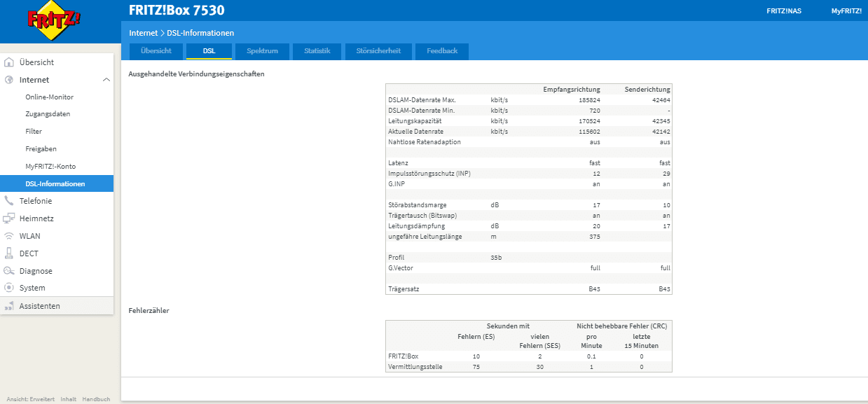Image resolution: width=868 pixels, height=404 pixels.
Task: Click the Vermittlungsstelle error row
Action: [x=529, y=367]
